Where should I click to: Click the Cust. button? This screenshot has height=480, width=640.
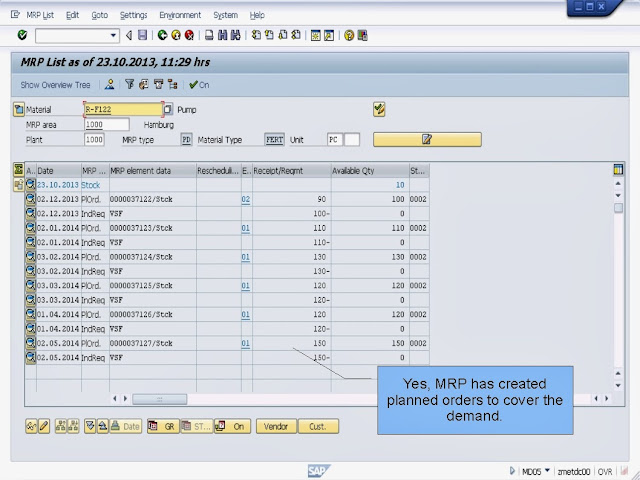(318, 426)
